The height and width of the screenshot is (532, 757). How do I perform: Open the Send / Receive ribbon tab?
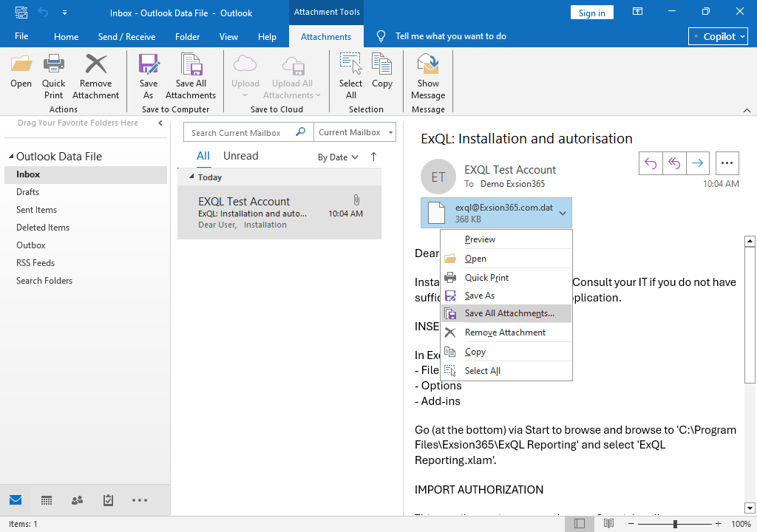126,37
